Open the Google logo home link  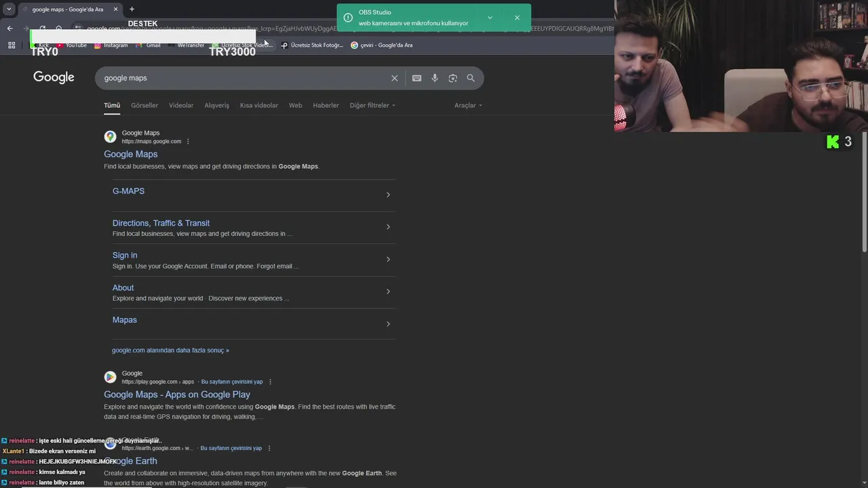(x=54, y=77)
